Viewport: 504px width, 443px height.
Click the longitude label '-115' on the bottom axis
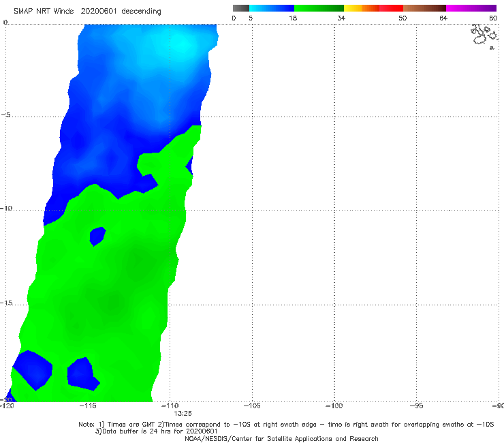88,406
